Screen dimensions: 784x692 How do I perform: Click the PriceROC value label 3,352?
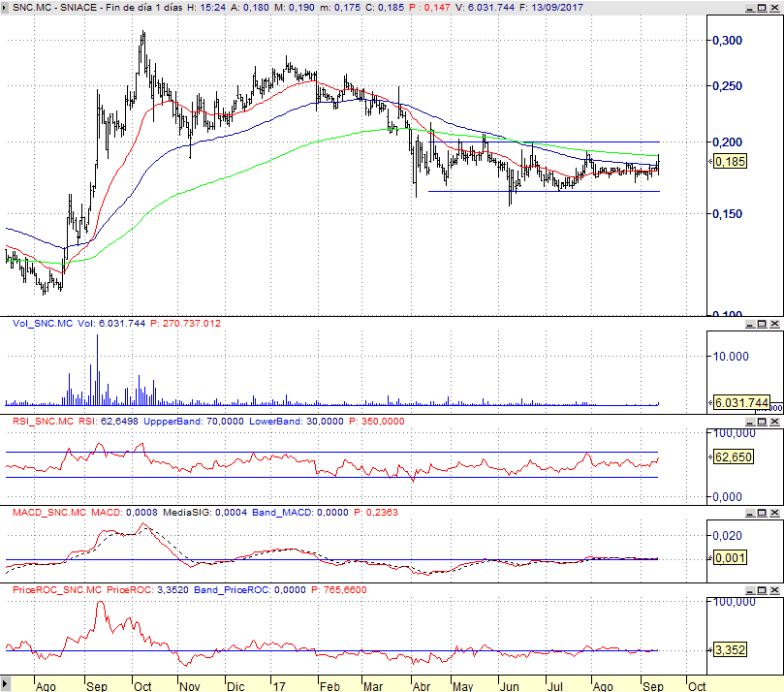click(730, 650)
